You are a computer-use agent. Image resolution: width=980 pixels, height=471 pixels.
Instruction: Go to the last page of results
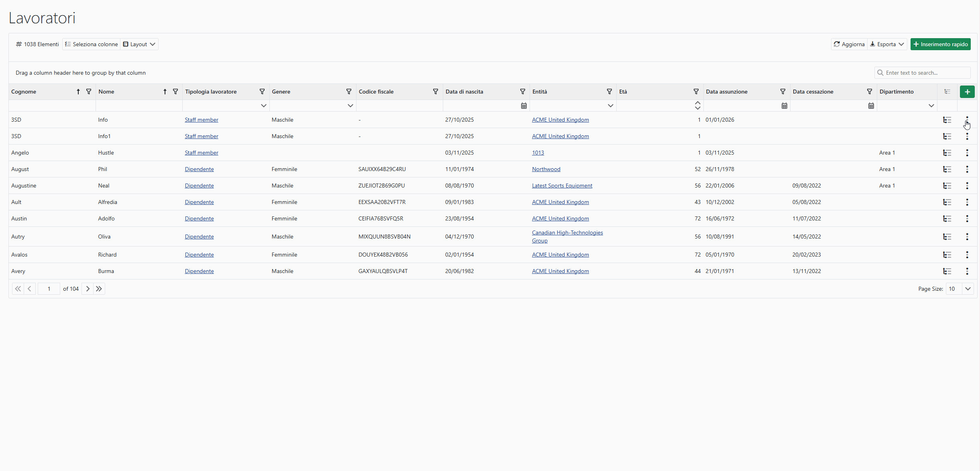coord(99,289)
